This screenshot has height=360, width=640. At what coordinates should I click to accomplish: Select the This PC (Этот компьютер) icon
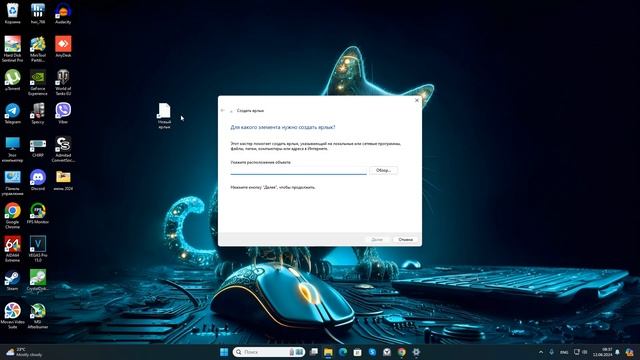[13, 149]
